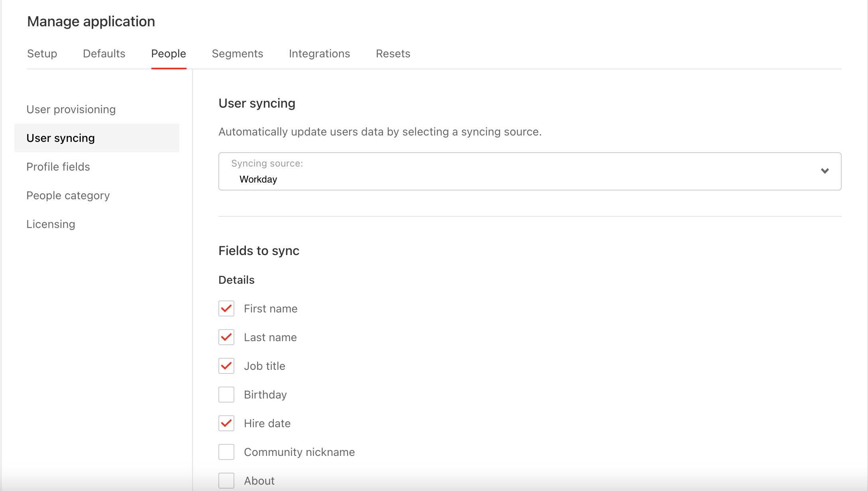Uncheck the First name checkbox

click(226, 308)
